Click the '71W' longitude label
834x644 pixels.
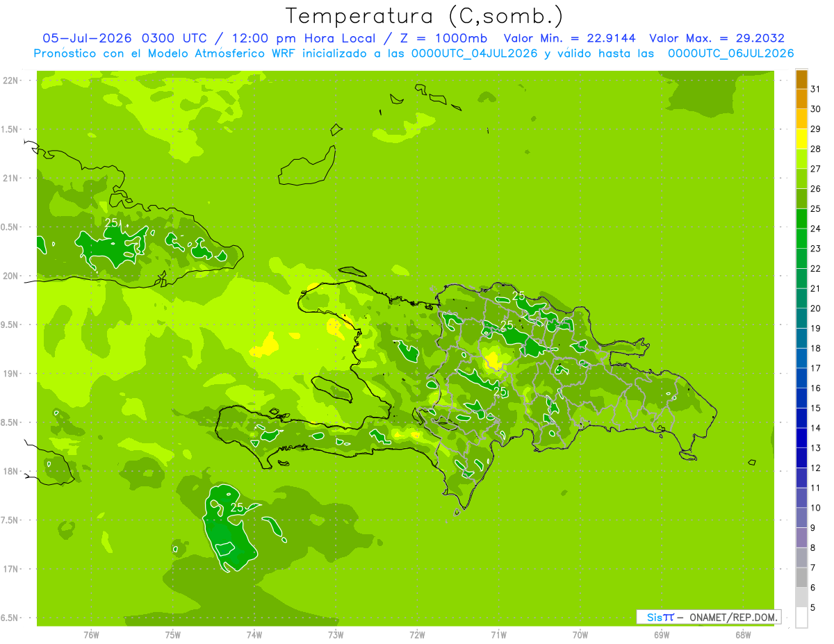(x=498, y=635)
